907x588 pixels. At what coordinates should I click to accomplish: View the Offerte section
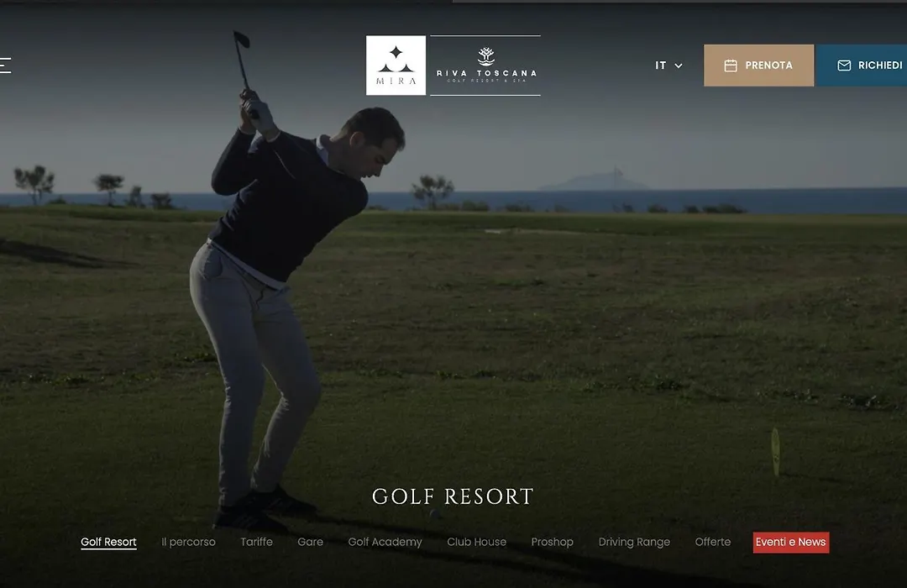[x=713, y=543]
